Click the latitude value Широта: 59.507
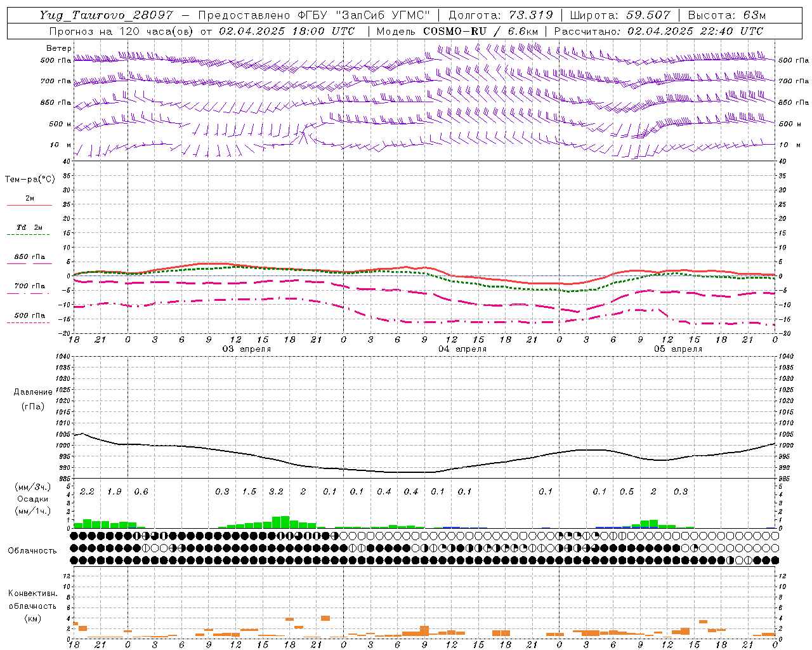 click(x=620, y=15)
